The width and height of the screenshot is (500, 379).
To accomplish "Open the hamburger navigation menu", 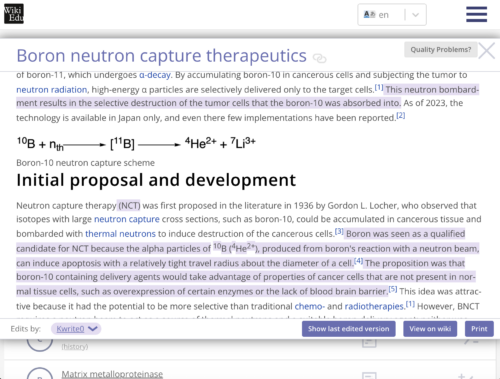I will [x=476, y=14].
